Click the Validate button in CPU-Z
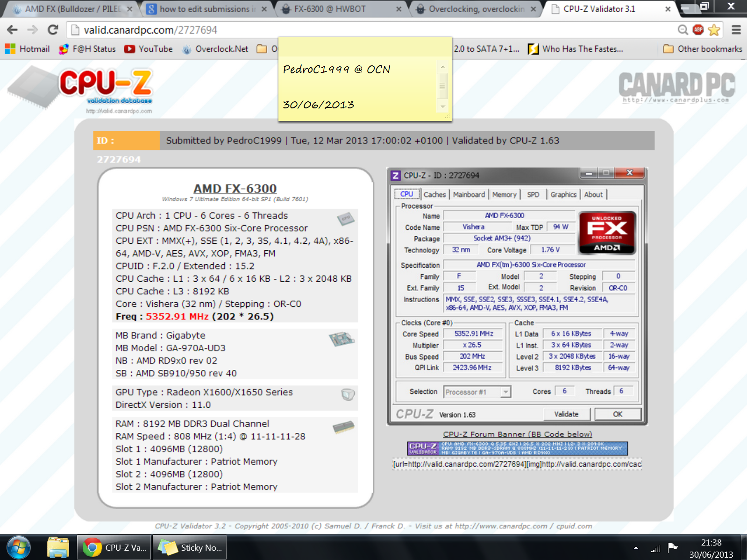This screenshot has height=560, width=747. (567, 414)
